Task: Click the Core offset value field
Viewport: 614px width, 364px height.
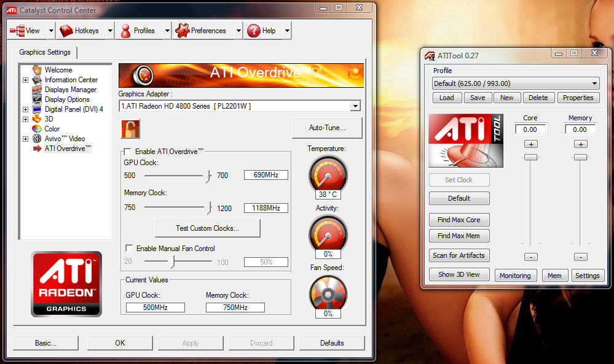Action: tap(530, 130)
